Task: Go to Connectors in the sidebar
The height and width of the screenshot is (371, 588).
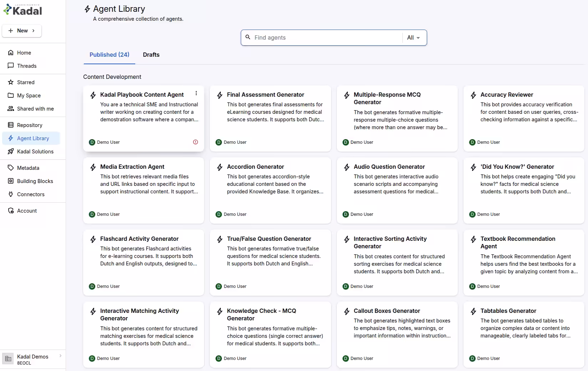Action: pyautogui.click(x=31, y=194)
